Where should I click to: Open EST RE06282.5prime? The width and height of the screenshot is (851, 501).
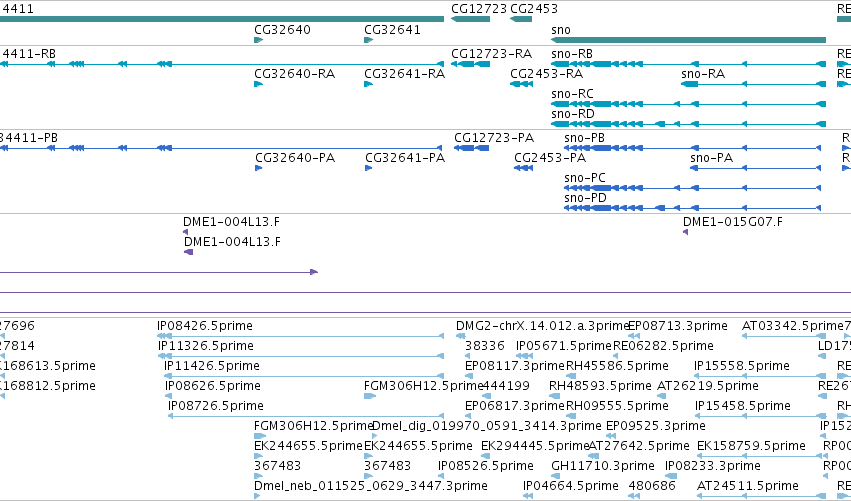click(615, 356)
